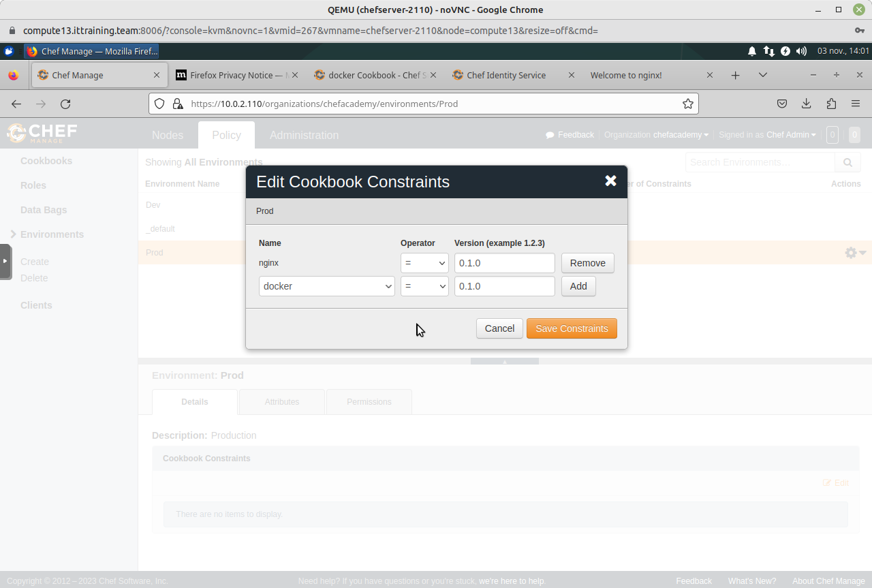Open Cookbooks in the sidebar
872x588 pixels.
46,161
